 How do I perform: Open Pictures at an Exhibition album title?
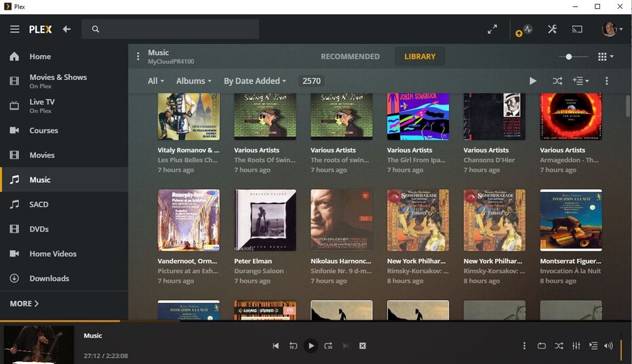[x=188, y=271]
